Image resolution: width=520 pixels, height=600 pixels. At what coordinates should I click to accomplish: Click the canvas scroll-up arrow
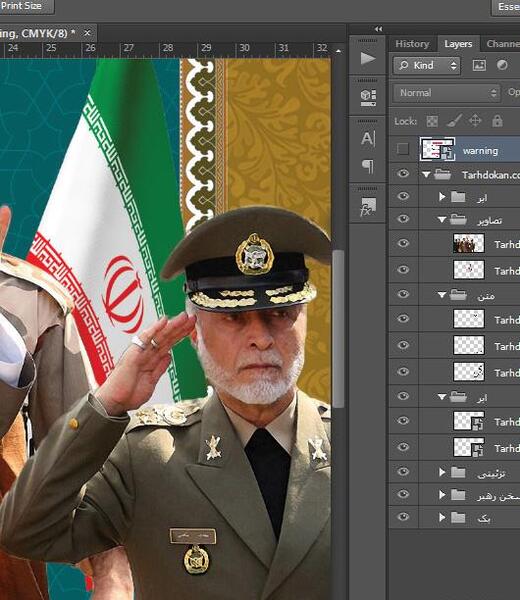pyautogui.click(x=338, y=51)
